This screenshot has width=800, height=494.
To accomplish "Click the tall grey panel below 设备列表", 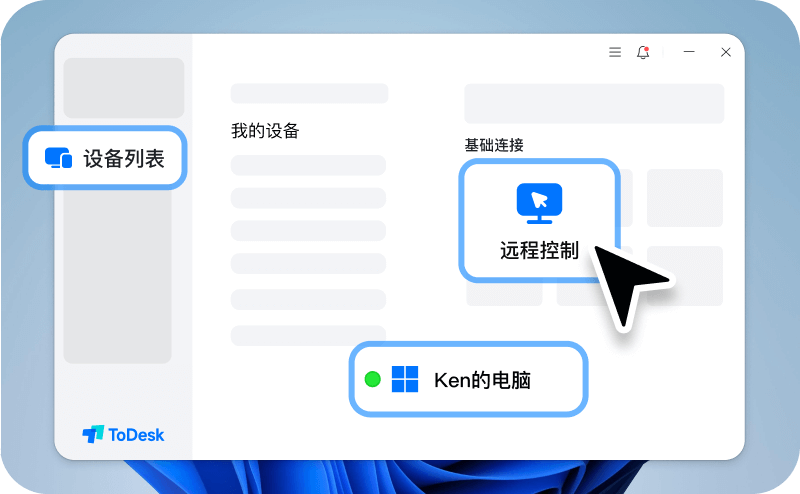I will click(x=117, y=280).
